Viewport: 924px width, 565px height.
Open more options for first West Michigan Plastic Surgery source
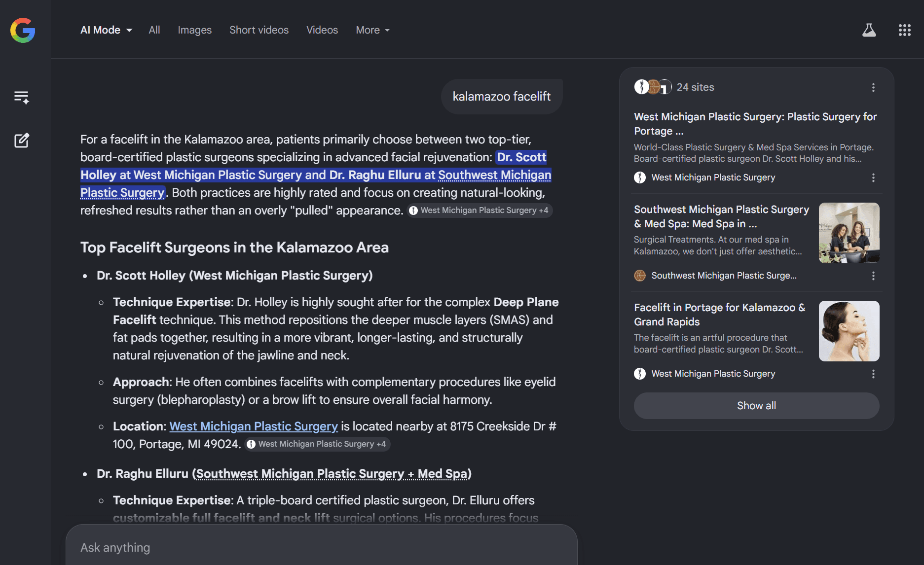pos(873,177)
